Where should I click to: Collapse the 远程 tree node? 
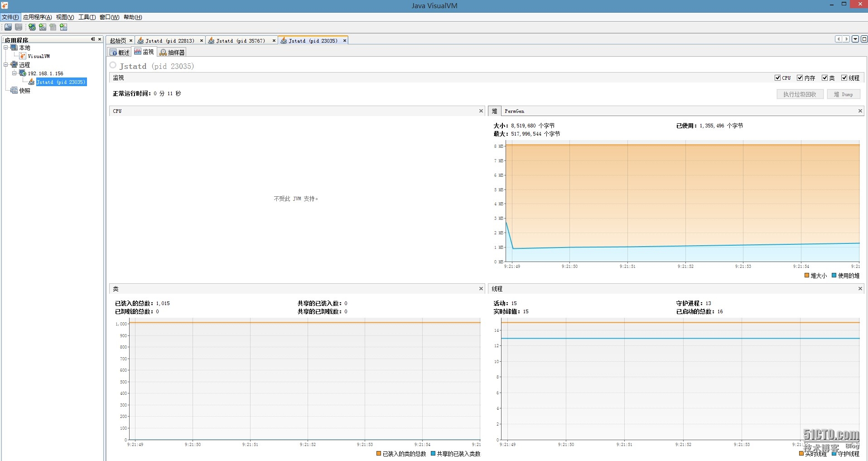[x=6, y=65]
